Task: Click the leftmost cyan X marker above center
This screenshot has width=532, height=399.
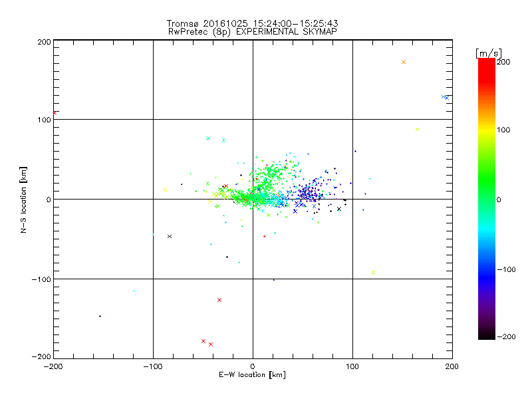Action: (x=208, y=138)
